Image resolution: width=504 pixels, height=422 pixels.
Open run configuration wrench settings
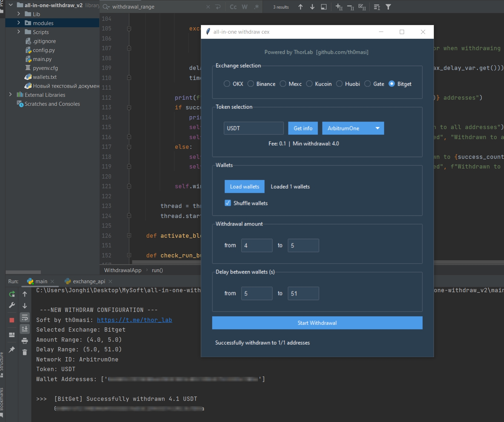(12, 305)
